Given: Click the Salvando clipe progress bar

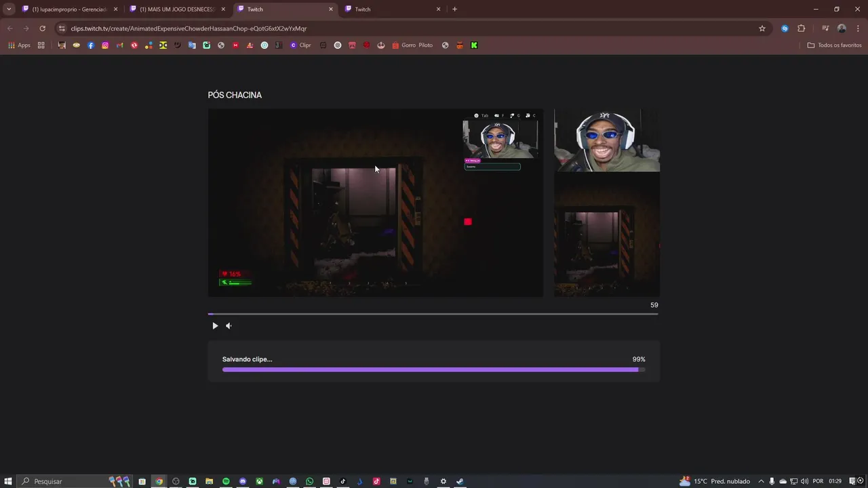Looking at the screenshot, I should [433, 370].
